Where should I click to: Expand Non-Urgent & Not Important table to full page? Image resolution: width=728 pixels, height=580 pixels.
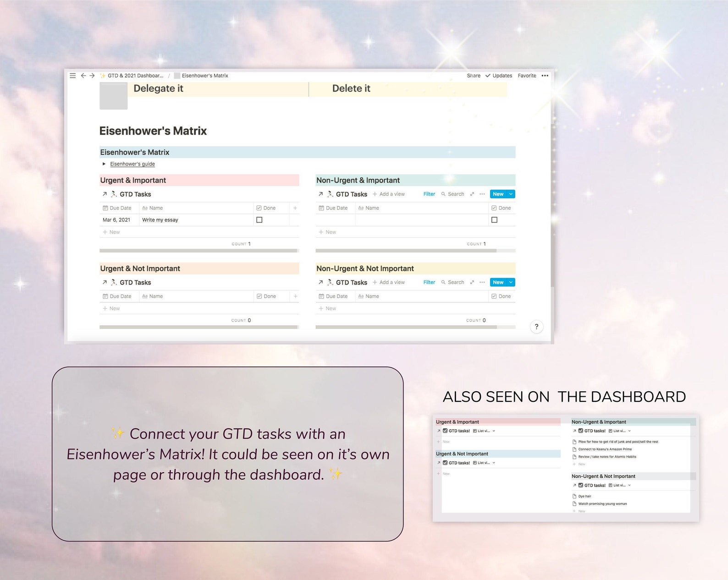[x=472, y=282]
